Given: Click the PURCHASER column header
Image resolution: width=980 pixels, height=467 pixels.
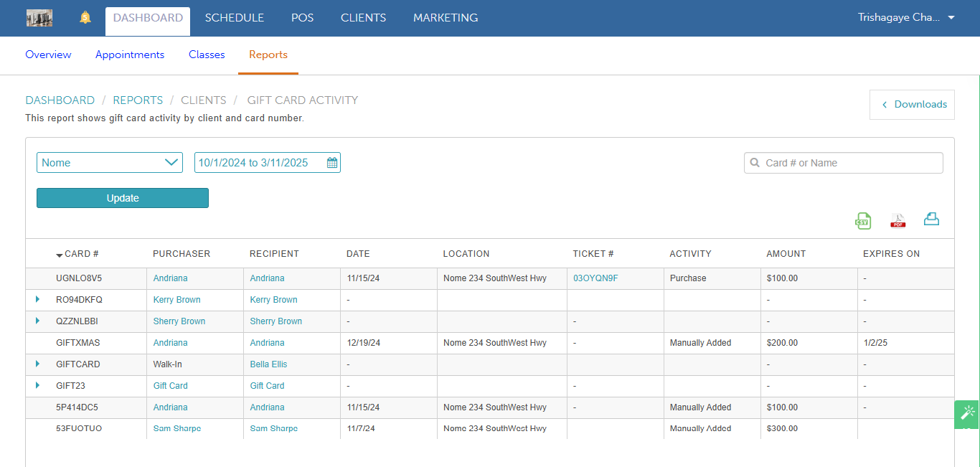Looking at the screenshot, I should click(182, 254).
